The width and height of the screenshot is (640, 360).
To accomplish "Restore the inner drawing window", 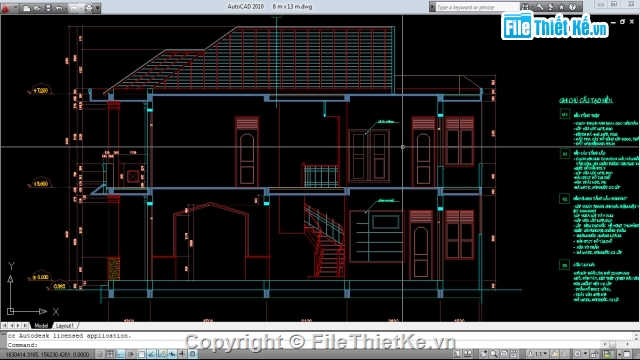I will point(622,22).
